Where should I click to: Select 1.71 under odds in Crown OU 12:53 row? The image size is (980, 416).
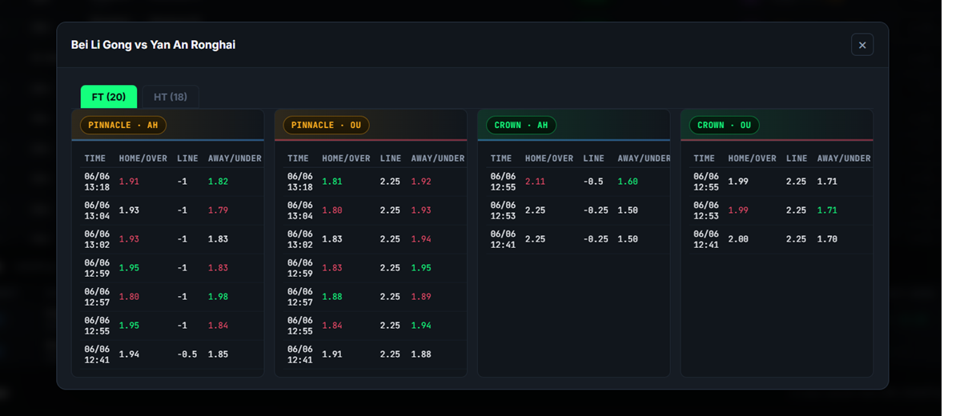[827, 210]
